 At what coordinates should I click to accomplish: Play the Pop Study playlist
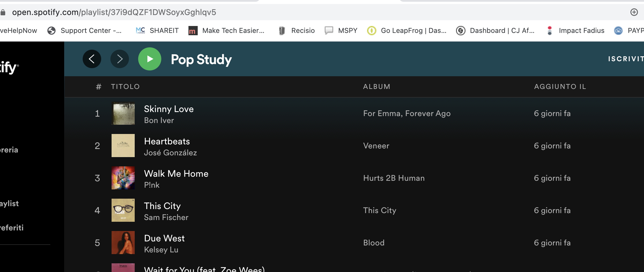(150, 59)
